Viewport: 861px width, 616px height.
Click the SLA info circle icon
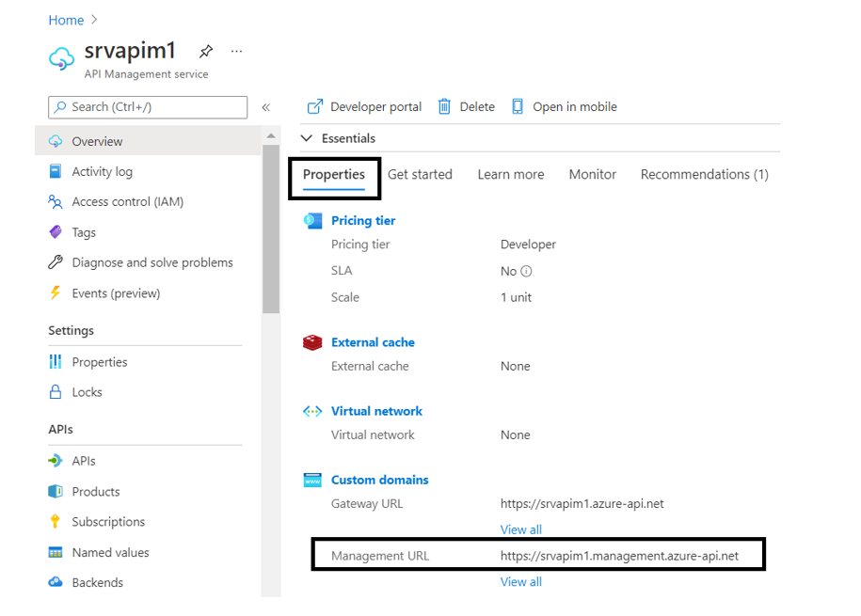[x=526, y=271]
